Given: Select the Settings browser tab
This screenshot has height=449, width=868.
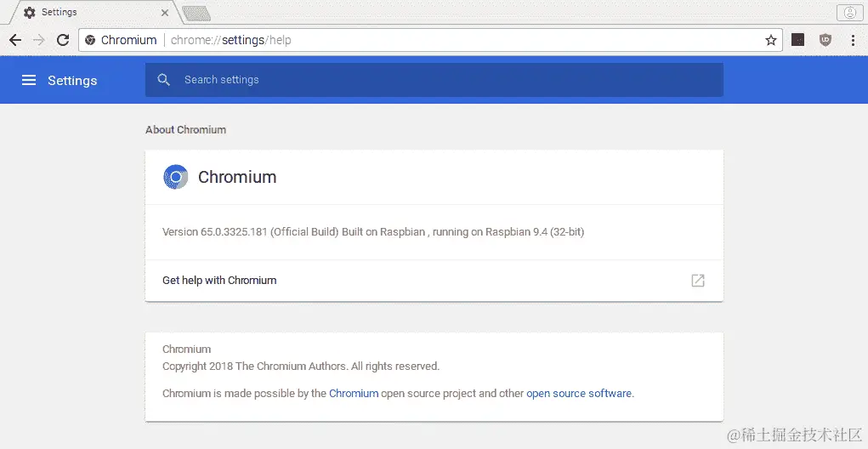Looking at the screenshot, I should point(94,12).
